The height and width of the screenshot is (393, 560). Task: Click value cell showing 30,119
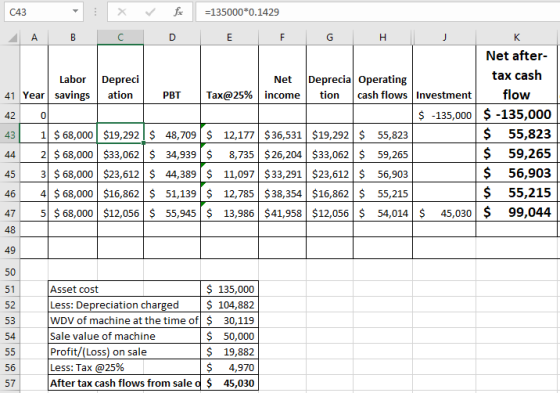coord(229,320)
